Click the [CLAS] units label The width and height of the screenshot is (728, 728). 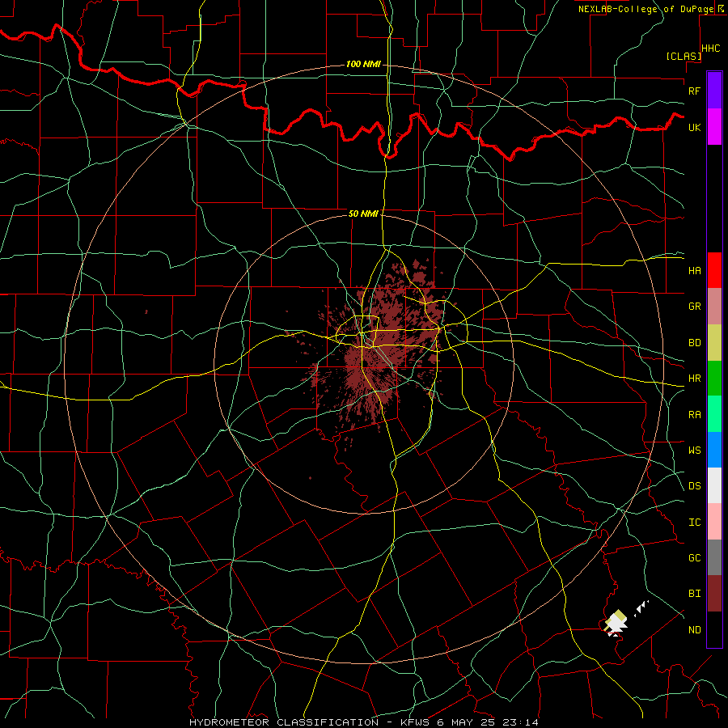[x=684, y=56]
